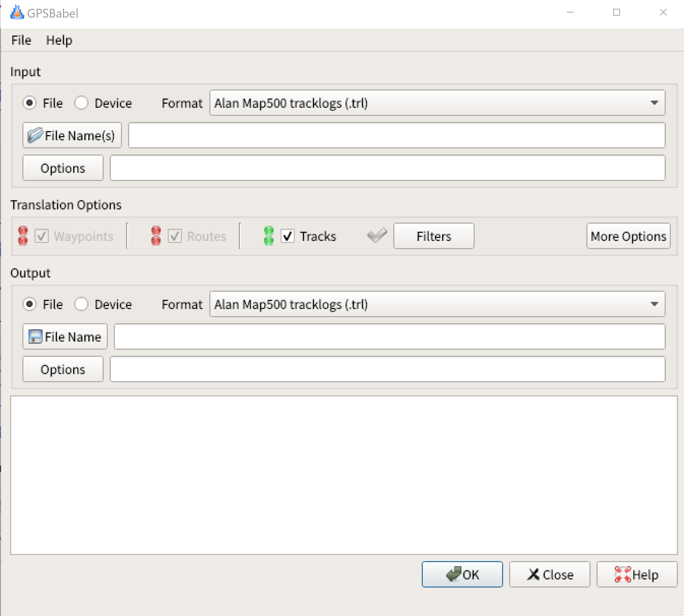Image resolution: width=684 pixels, height=616 pixels.
Task: Click the red Routes status indicator icon
Action: tap(156, 236)
